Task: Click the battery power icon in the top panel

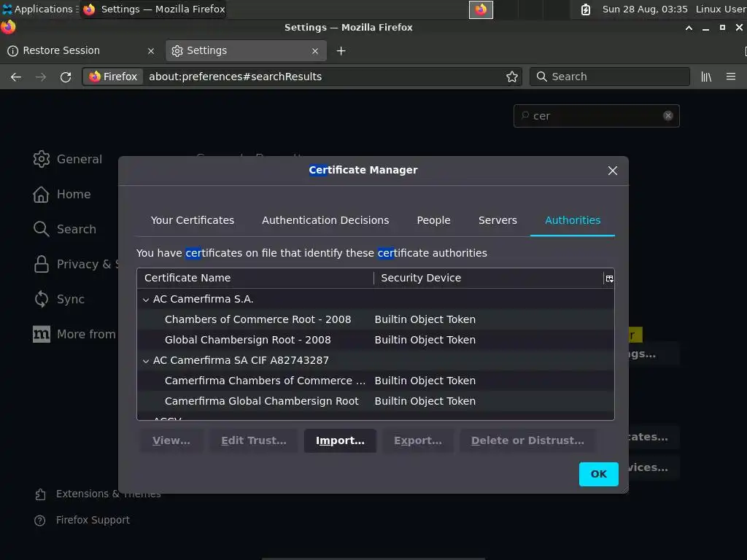Action: click(x=586, y=9)
